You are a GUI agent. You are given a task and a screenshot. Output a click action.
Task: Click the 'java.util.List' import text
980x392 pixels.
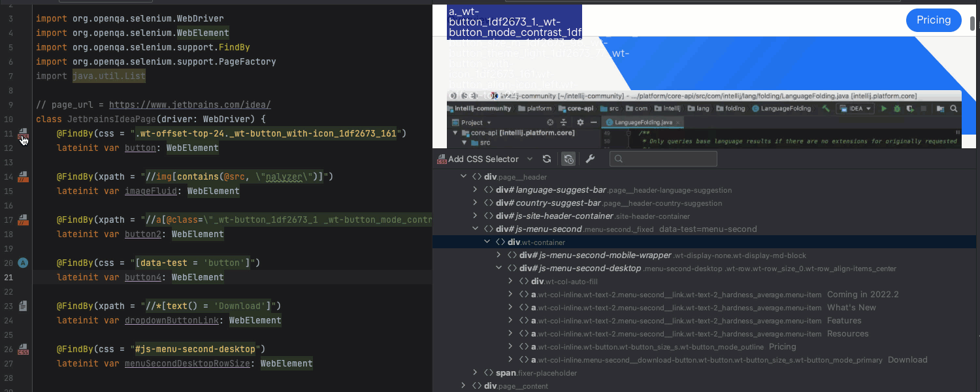point(109,76)
